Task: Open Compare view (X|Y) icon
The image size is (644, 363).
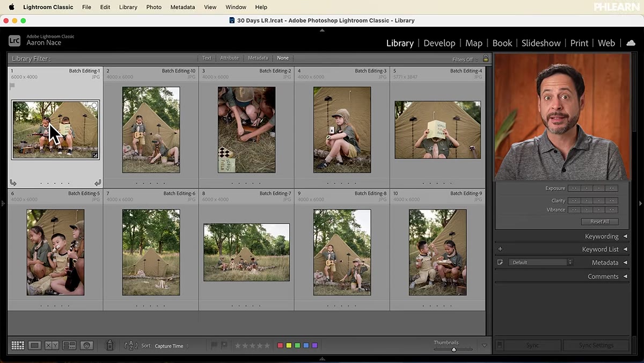Action: point(52,346)
